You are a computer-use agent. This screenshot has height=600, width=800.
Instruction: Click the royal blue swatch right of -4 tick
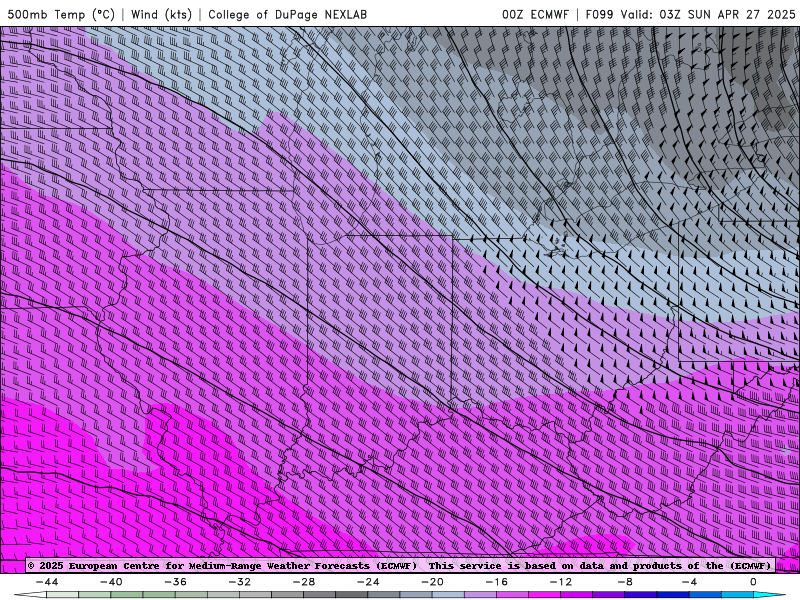click(x=706, y=595)
